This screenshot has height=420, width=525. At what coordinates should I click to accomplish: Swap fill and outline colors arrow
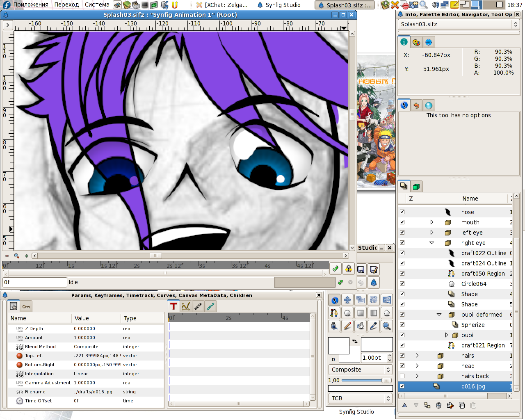coord(355,341)
